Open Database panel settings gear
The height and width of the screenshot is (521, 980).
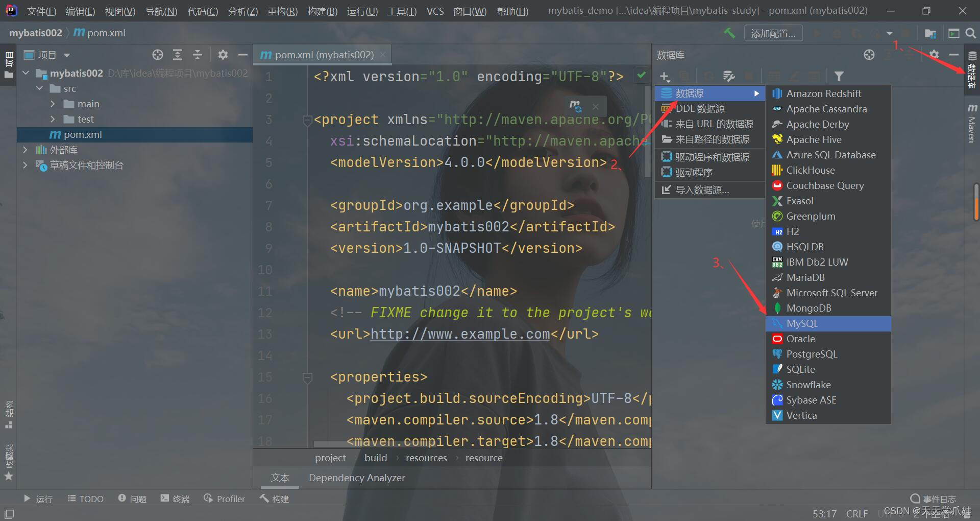click(934, 55)
